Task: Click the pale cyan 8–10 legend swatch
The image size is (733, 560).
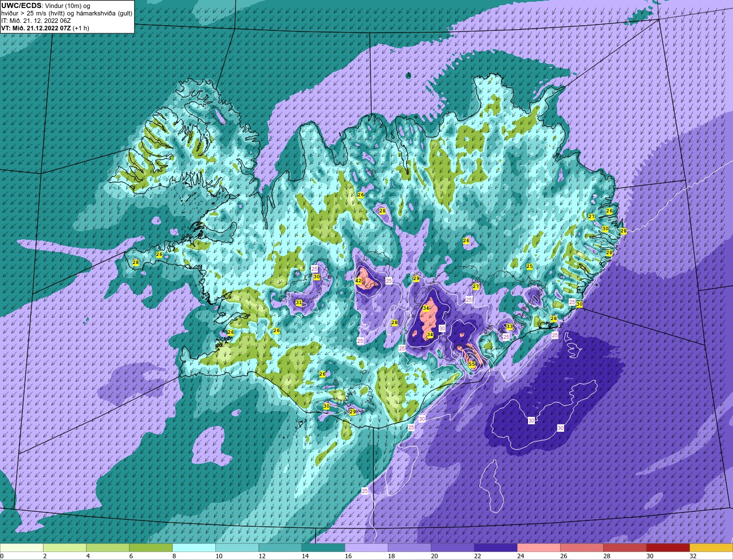Action: tap(194, 548)
